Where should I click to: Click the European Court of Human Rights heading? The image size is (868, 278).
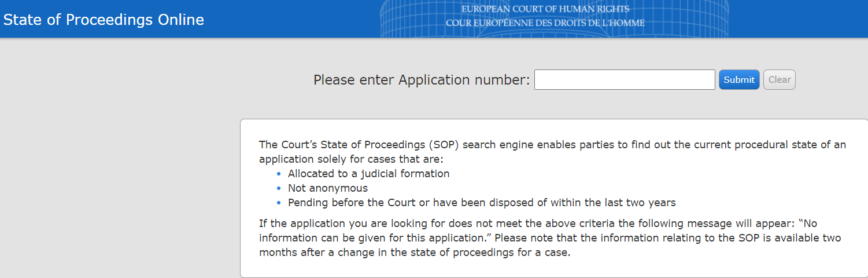pos(545,9)
